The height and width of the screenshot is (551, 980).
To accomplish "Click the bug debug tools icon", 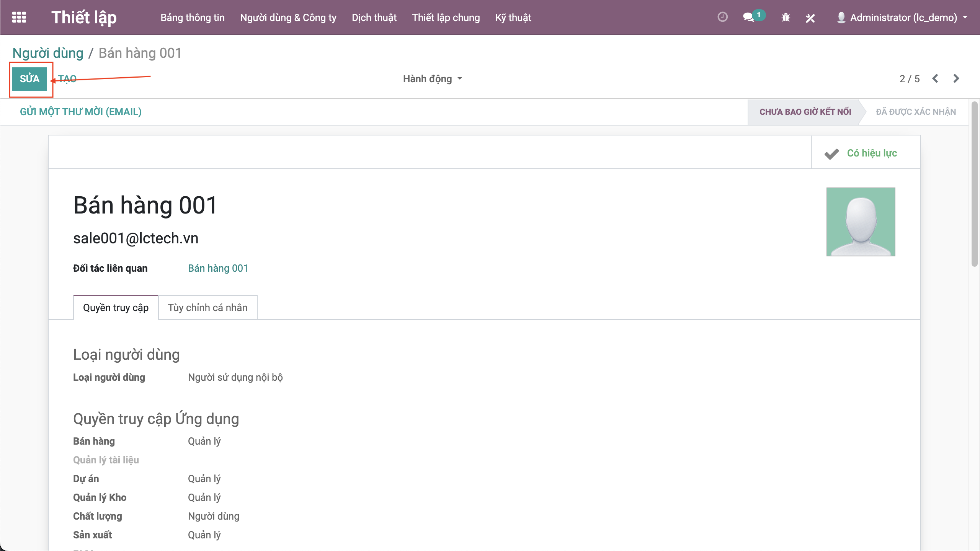I will tap(786, 18).
